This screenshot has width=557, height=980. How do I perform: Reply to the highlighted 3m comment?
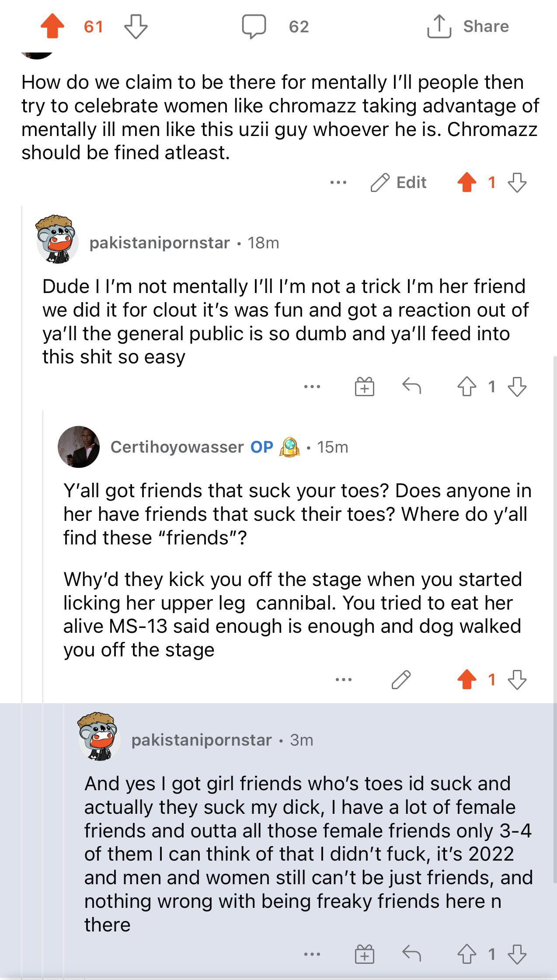tap(411, 954)
